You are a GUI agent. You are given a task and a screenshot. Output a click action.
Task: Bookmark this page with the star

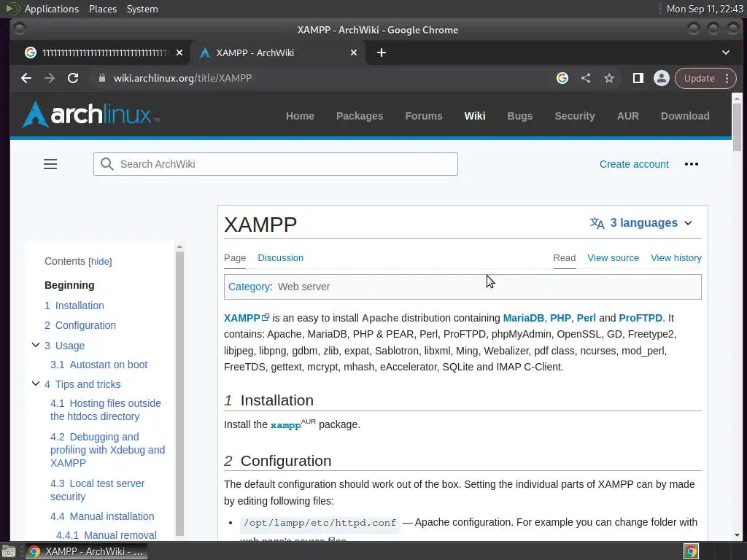pos(609,78)
